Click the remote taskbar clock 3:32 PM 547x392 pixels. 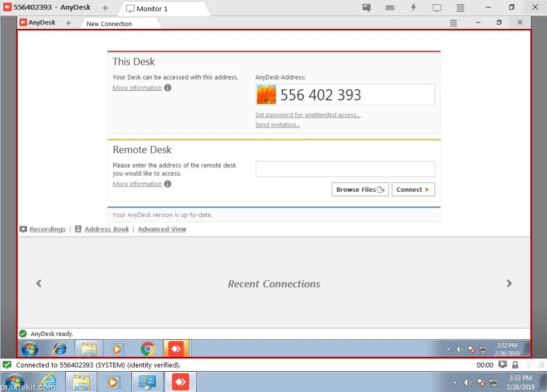507,349
